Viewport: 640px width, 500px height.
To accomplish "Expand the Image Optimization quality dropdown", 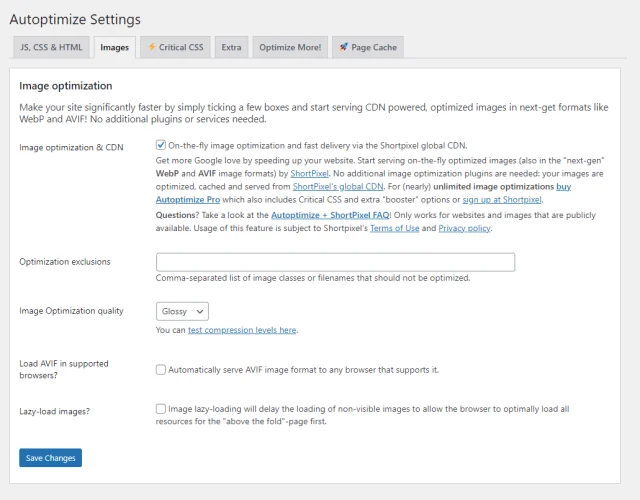I will tap(182, 312).
